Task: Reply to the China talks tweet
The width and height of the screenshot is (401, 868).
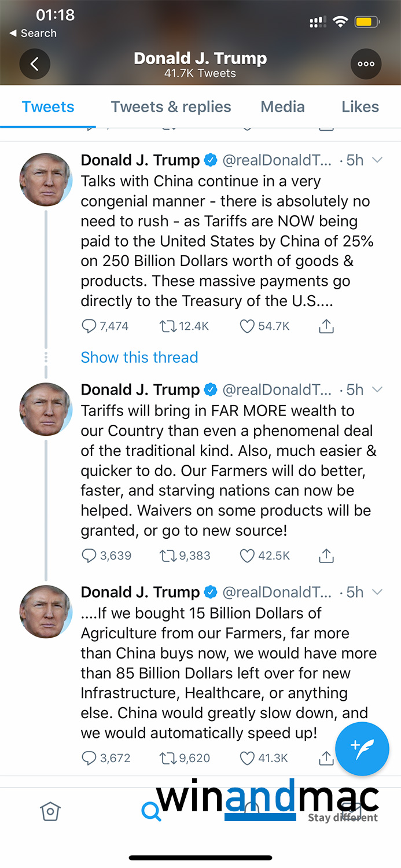Action: [89, 327]
